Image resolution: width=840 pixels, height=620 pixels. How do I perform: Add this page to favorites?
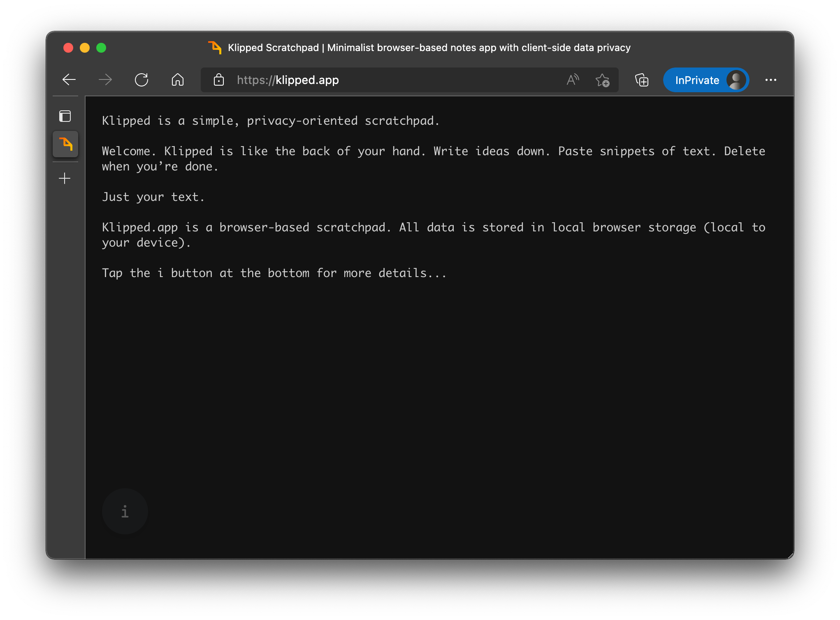pos(603,80)
